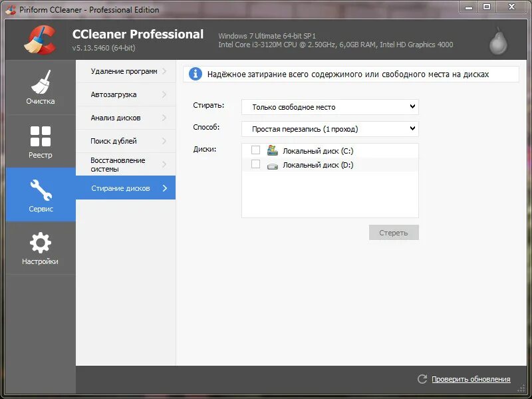The width and height of the screenshot is (532, 399).
Task: Open the Реестр section with grid icon
Action: [x=41, y=142]
